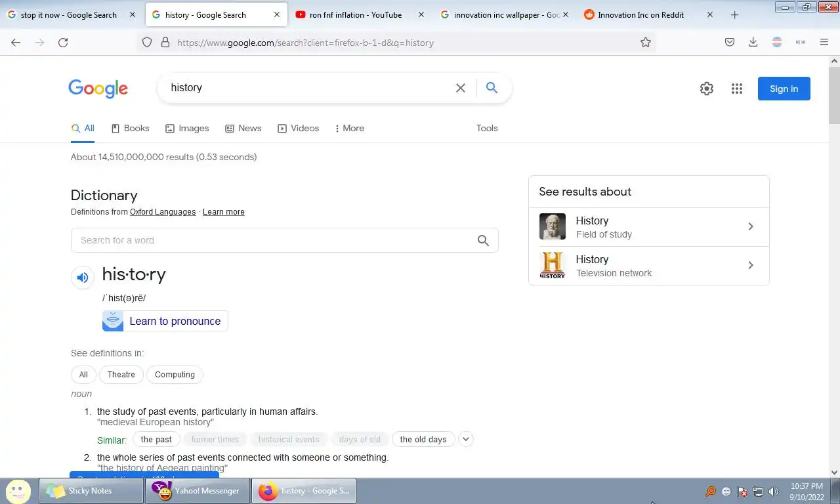Open the Firefox hamburger menu
The image size is (840, 504).
click(x=824, y=42)
